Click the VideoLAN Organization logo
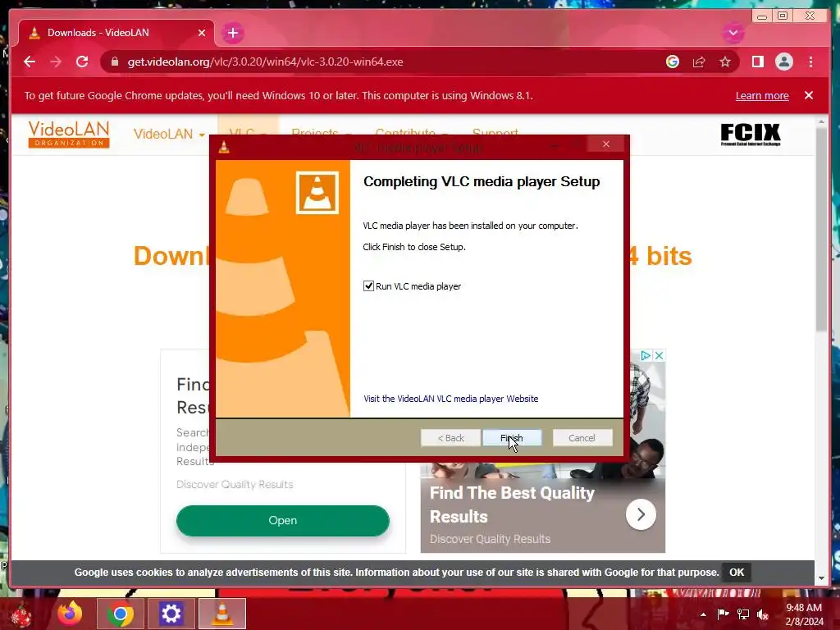 point(69,134)
